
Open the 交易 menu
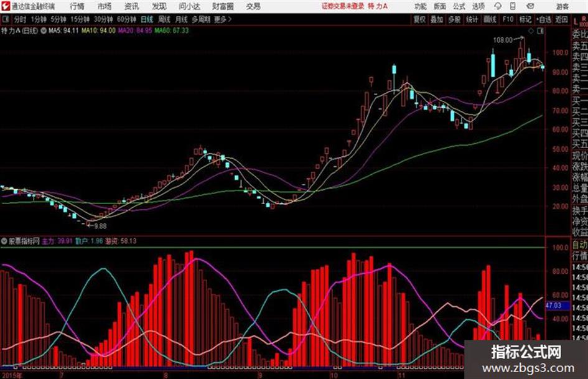(x=253, y=6)
